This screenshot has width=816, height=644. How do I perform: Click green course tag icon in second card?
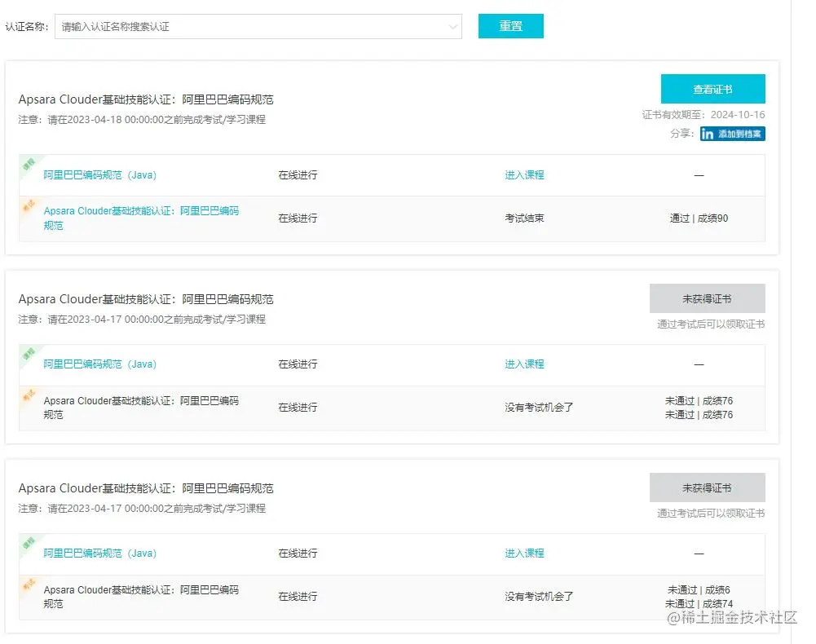[x=28, y=354]
